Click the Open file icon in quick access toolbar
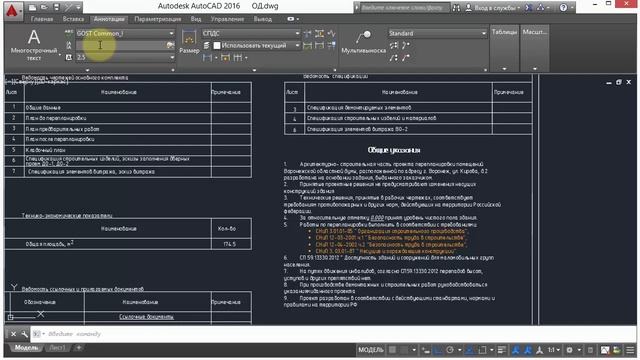Viewport: 640px width, 360px height. tap(44, 7)
